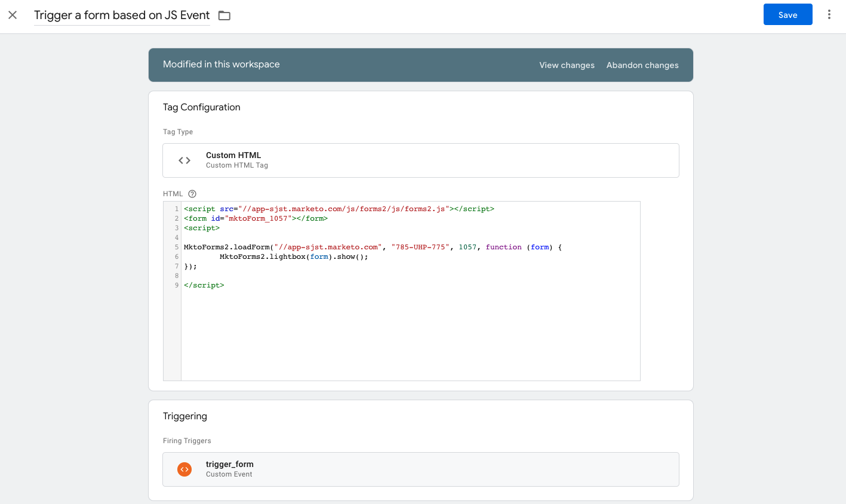Click the Tag Type label

click(178, 132)
